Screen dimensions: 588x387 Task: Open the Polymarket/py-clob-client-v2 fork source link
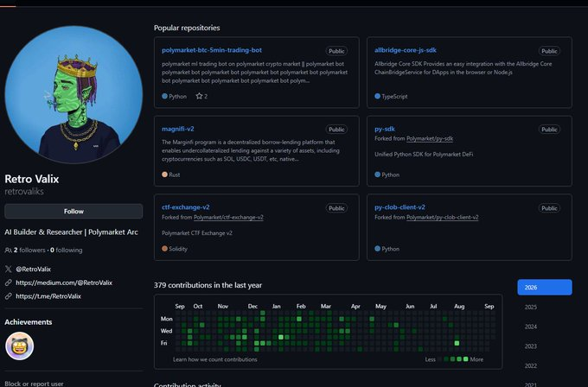pos(443,217)
